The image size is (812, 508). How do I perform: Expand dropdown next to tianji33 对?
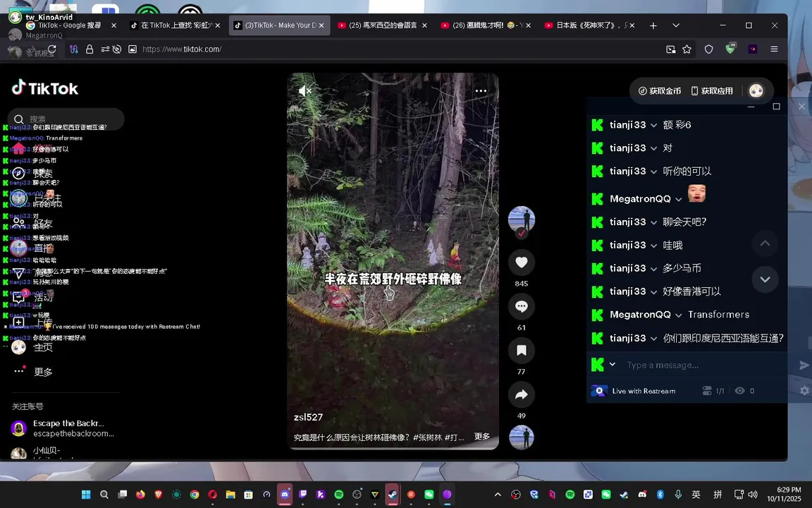653,149
